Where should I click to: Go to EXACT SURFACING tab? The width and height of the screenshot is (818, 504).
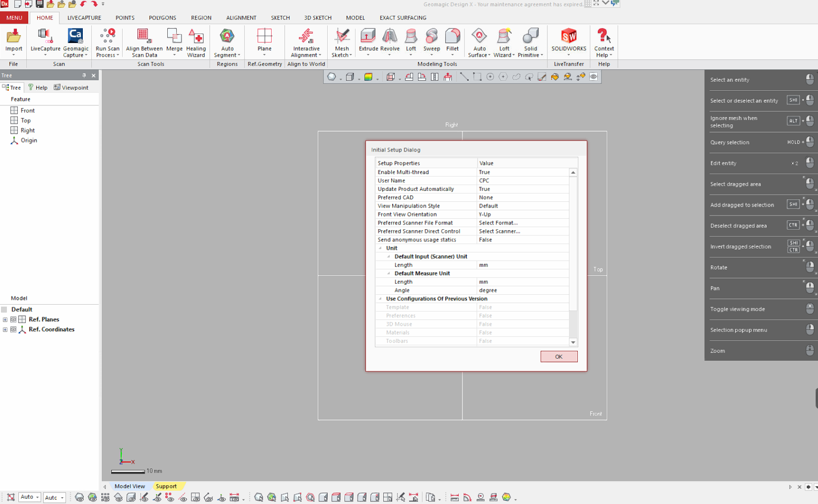403,18
